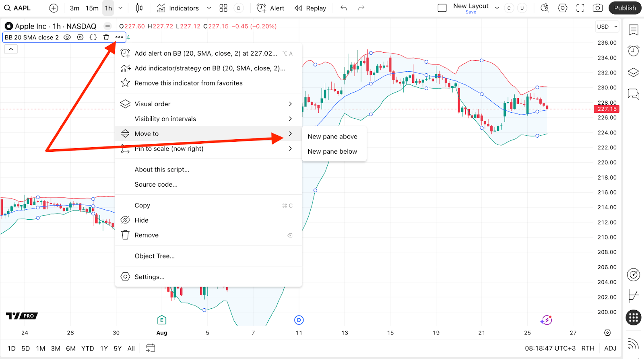The width and height of the screenshot is (644, 359).
Task: Toggle ADJ adjusted data setting
Action: pyautogui.click(x=610, y=348)
